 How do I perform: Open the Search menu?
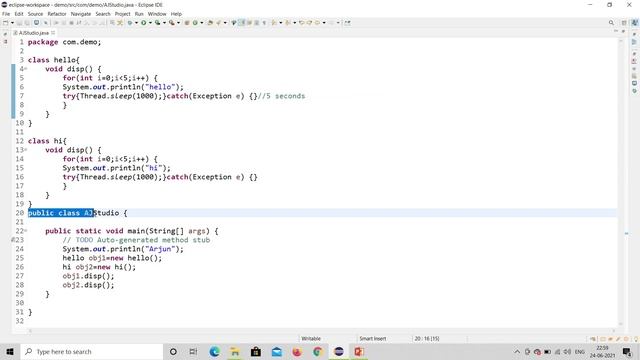(x=103, y=14)
